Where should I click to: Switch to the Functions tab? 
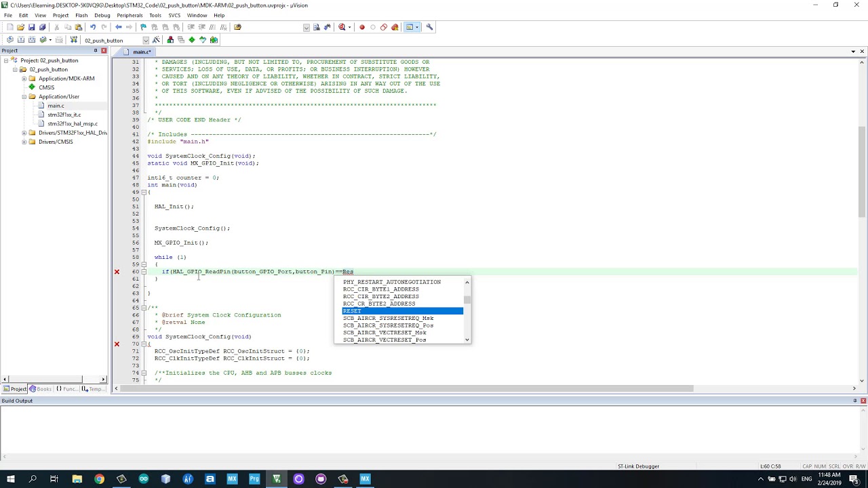coord(66,389)
